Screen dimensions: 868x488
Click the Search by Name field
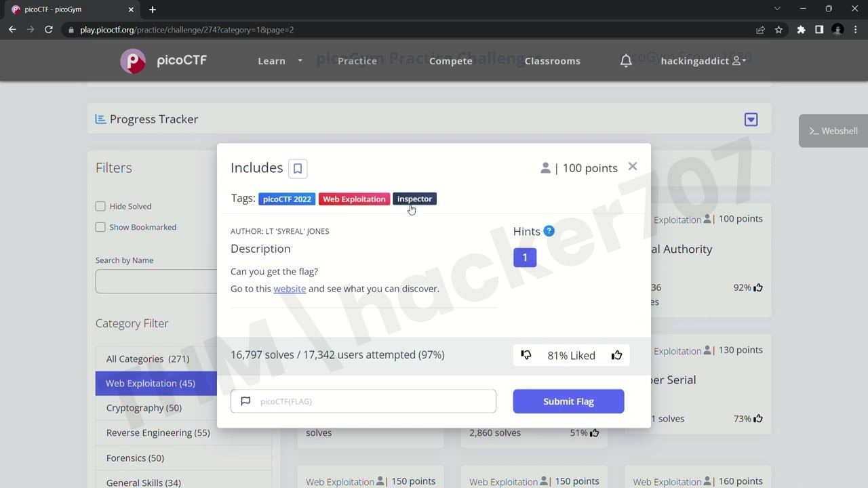(x=157, y=281)
